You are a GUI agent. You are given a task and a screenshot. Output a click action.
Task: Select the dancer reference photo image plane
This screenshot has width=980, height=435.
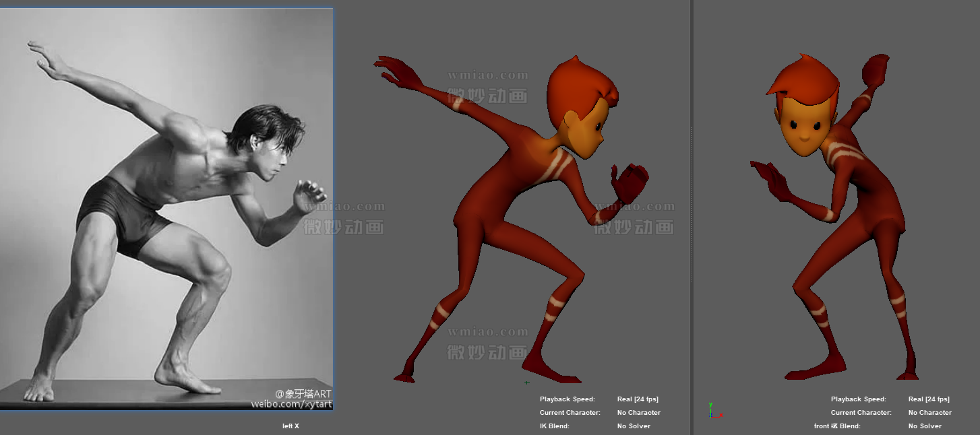click(x=166, y=209)
